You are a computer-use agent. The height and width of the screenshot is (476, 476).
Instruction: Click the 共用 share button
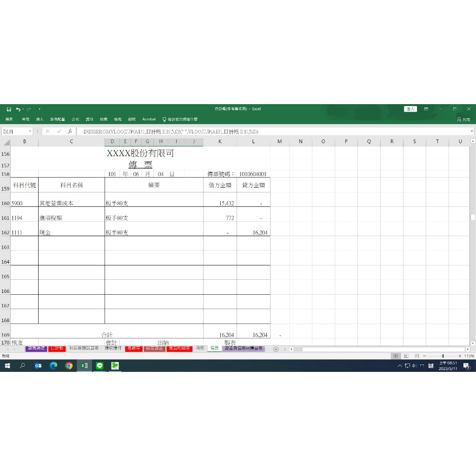pos(463,119)
